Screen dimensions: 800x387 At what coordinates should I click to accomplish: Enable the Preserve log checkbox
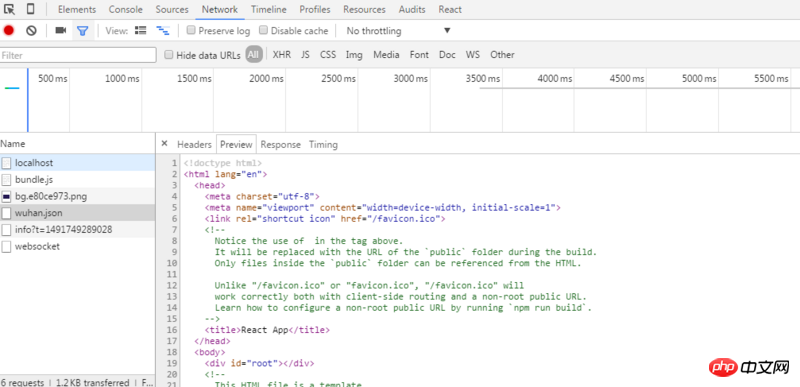pos(191,30)
